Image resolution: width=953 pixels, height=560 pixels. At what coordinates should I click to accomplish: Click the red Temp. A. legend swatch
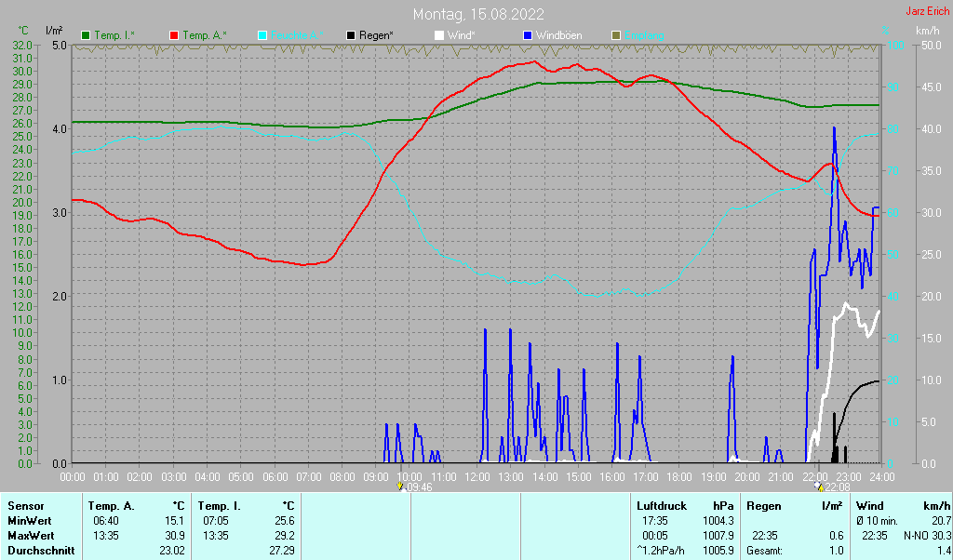174,36
